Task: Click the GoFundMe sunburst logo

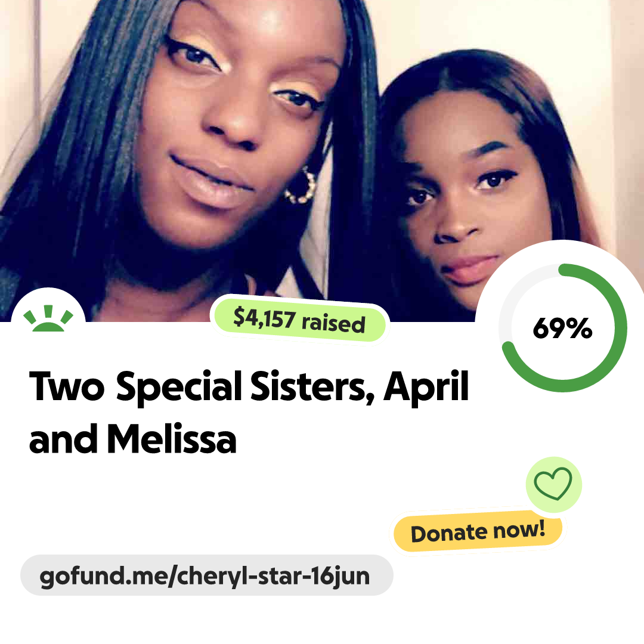Action: (x=48, y=318)
